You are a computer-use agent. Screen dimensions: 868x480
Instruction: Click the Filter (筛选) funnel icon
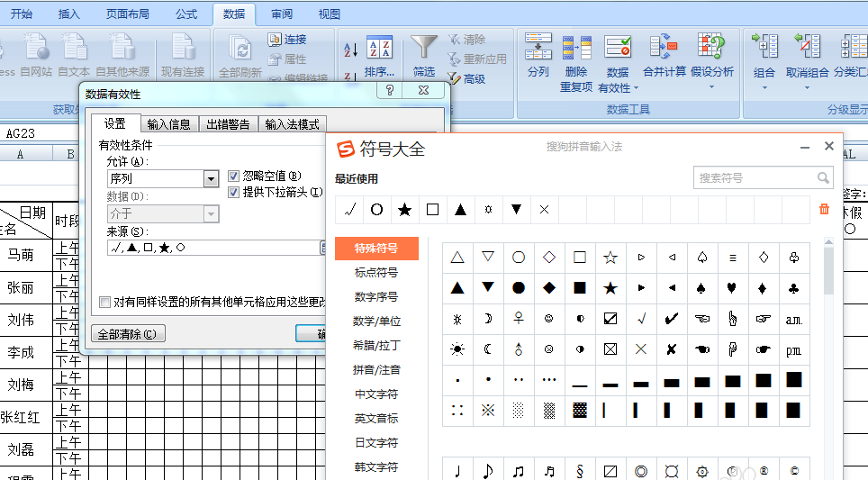click(424, 47)
